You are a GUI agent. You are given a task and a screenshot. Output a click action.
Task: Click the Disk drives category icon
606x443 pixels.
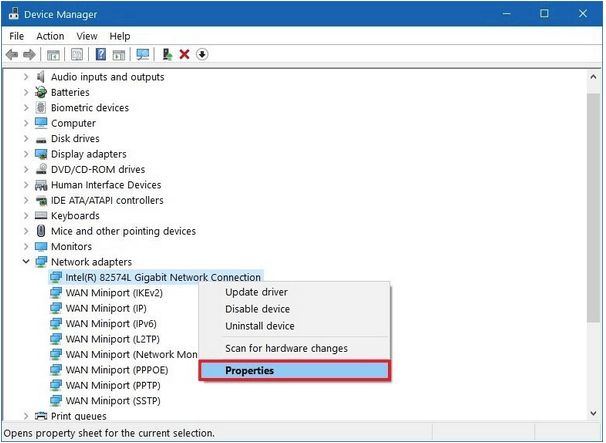(41, 140)
